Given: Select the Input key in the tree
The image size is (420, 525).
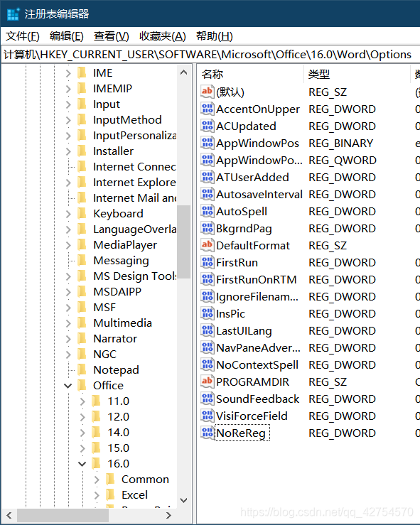Looking at the screenshot, I should 106,104.
